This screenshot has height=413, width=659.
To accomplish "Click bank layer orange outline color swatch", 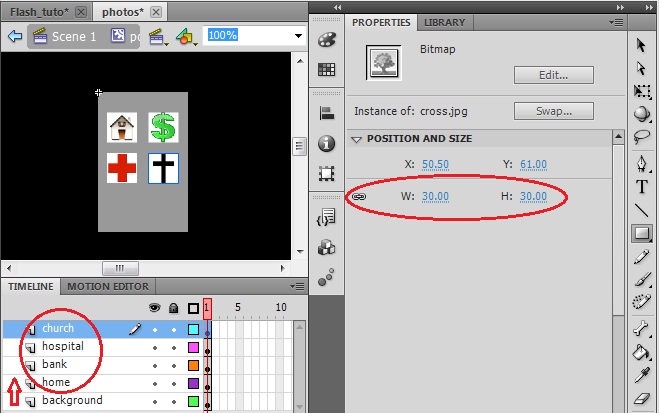I will pos(193,366).
